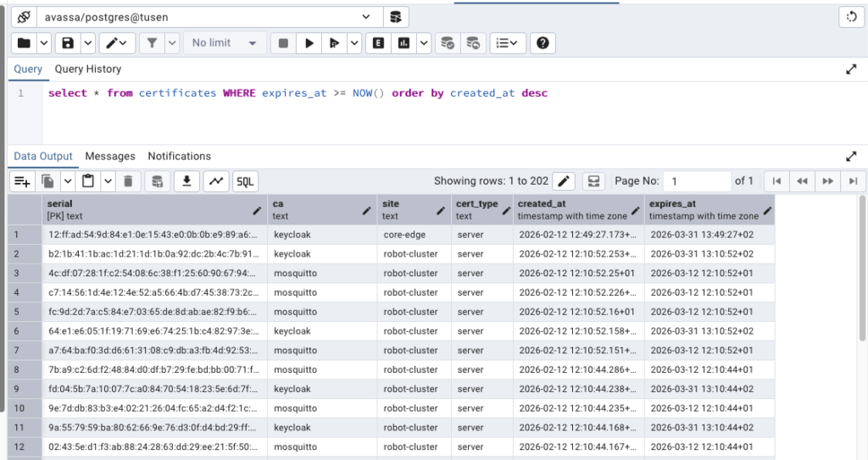
Task: Expand the Execute options dropdown arrow
Action: 354,42
